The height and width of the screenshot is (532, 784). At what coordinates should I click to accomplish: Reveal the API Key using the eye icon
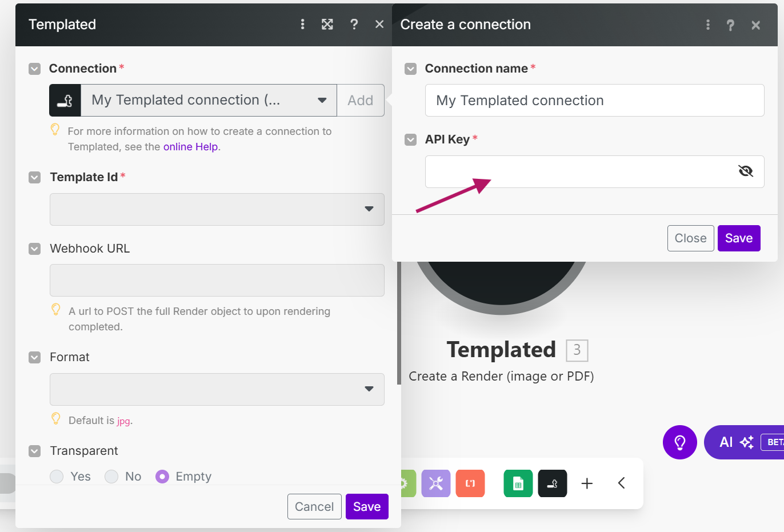[745, 171]
